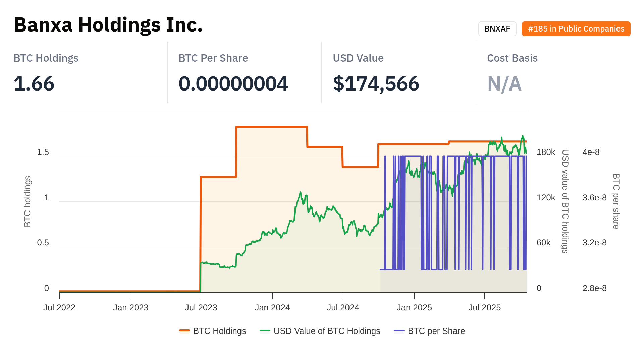The image size is (644, 362).
Task: Toggle USD Value of BTC Holdings legend
Action: 327,331
